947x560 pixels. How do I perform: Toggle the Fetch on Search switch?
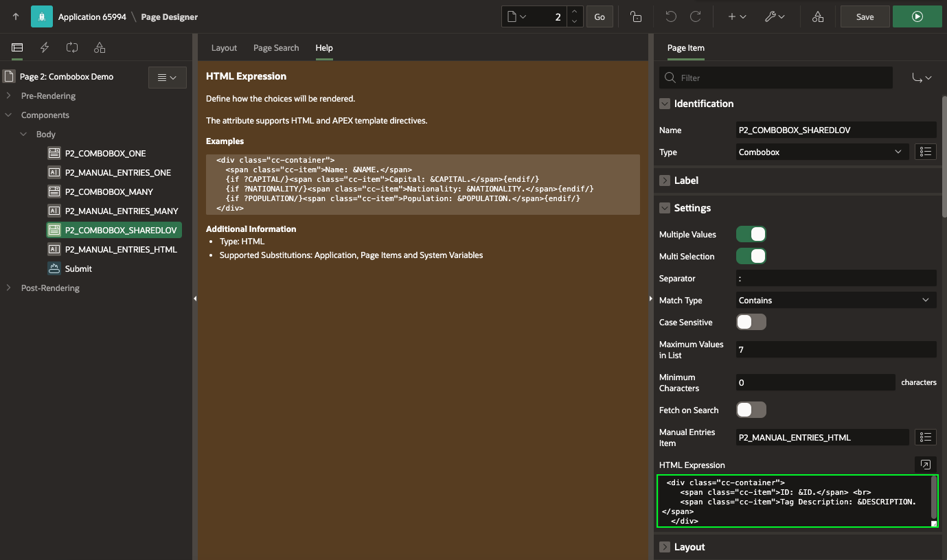click(751, 410)
